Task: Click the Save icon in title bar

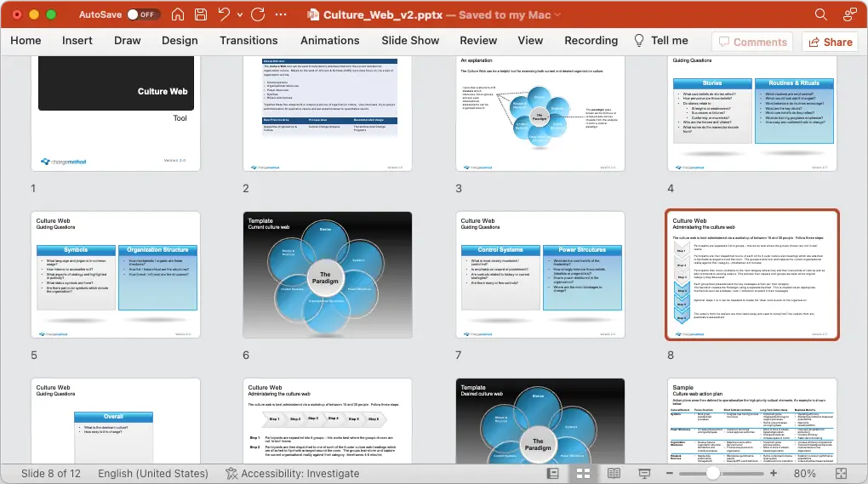Action: point(201,14)
